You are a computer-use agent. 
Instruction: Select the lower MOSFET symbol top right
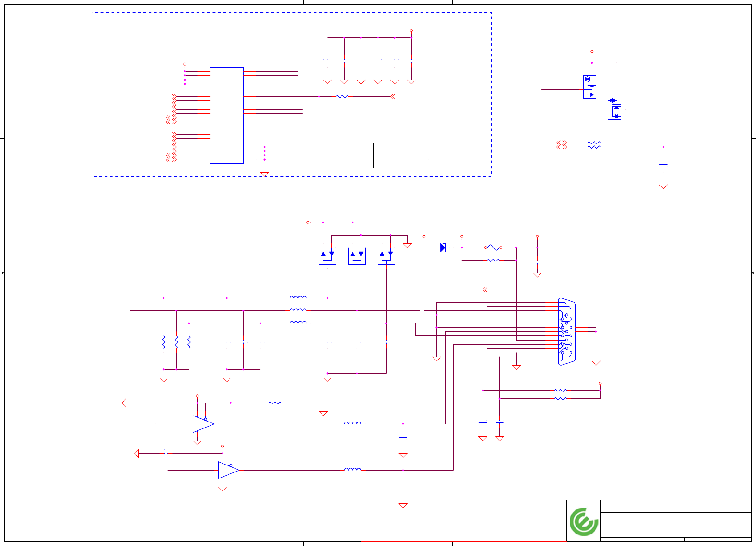click(x=614, y=108)
